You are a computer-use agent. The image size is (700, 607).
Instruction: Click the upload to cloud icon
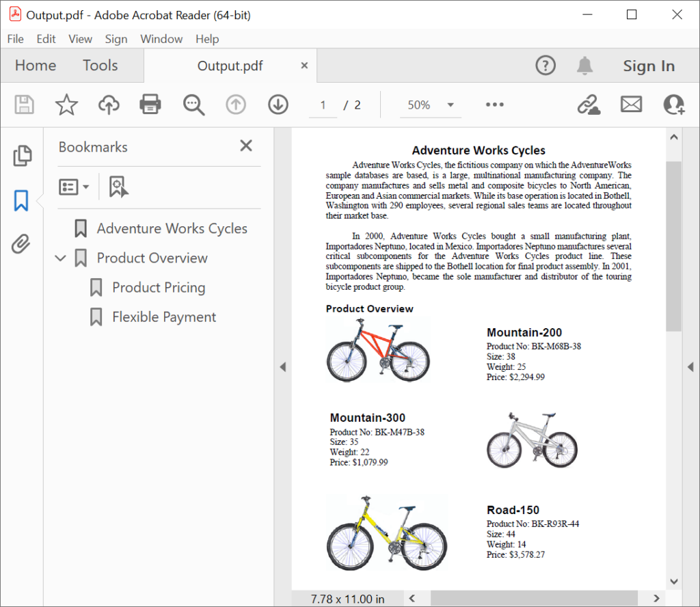pos(108,105)
